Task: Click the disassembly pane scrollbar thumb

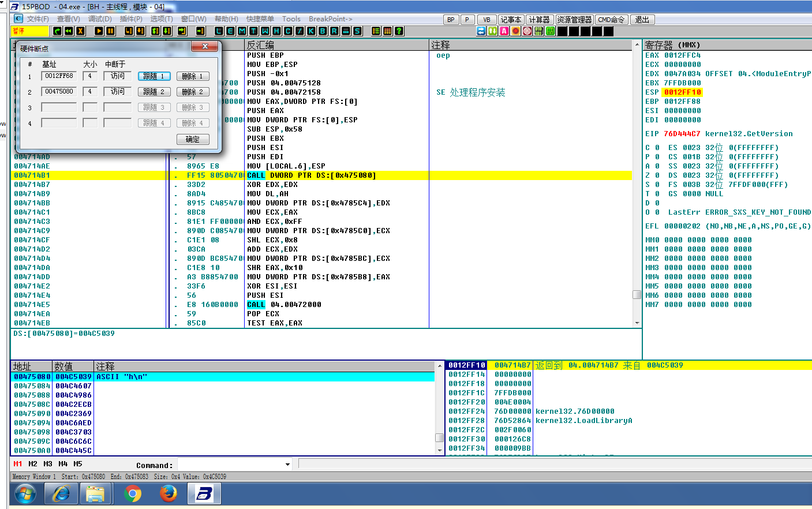Action: click(637, 294)
